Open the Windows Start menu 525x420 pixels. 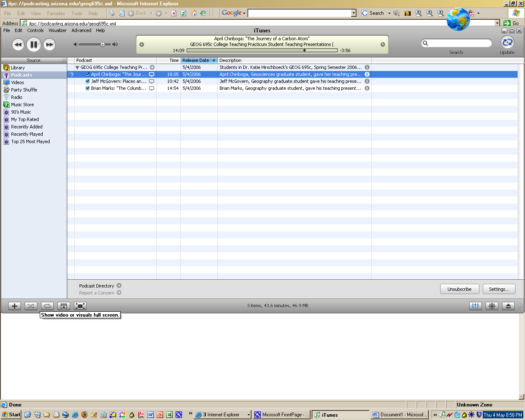(x=11, y=415)
